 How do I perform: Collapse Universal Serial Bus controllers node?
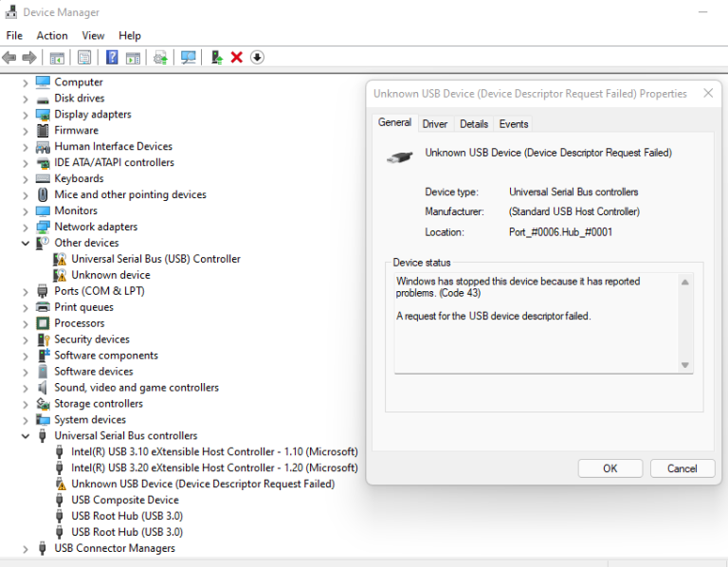click(26, 436)
